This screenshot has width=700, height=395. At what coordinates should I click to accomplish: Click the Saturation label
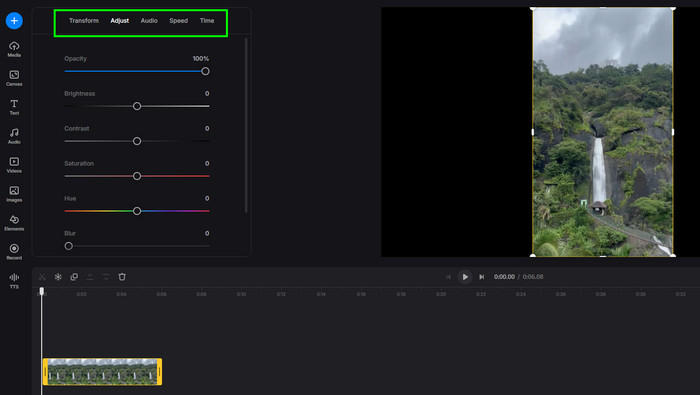coord(79,163)
